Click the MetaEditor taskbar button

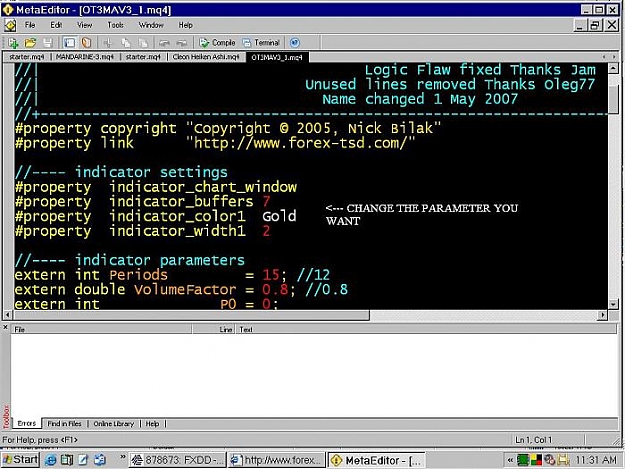(375, 460)
